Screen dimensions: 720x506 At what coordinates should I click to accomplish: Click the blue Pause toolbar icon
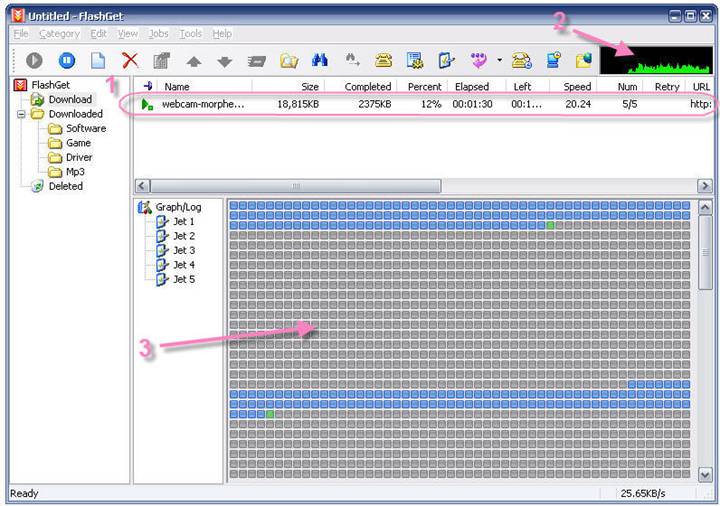[x=67, y=60]
